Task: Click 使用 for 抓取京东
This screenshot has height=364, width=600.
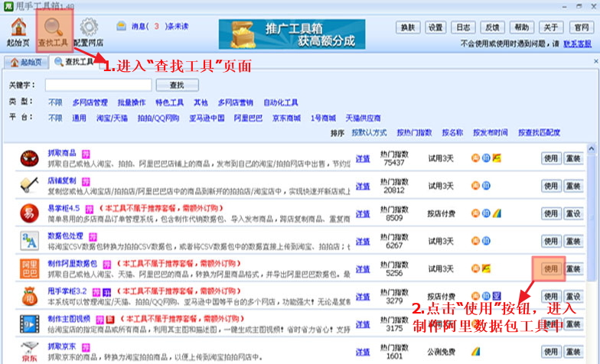Action: coord(551,352)
